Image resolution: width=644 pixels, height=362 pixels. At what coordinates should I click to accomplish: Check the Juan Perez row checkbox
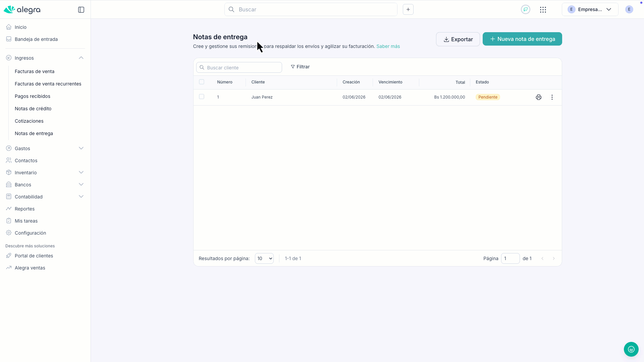tap(202, 97)
